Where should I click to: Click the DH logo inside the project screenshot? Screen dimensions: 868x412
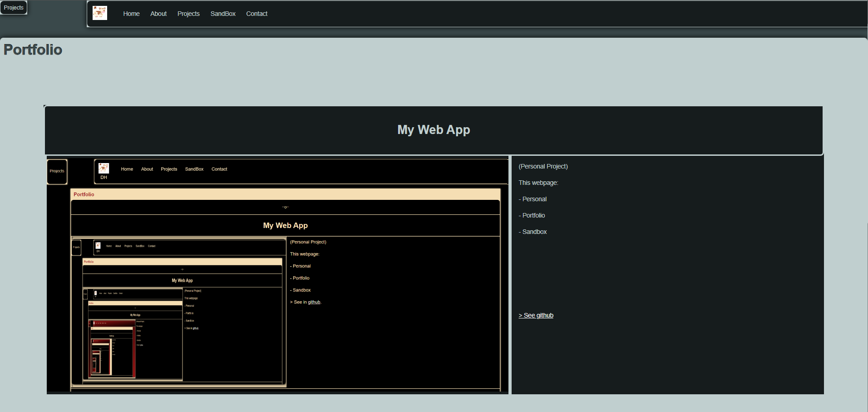[104, 170]
